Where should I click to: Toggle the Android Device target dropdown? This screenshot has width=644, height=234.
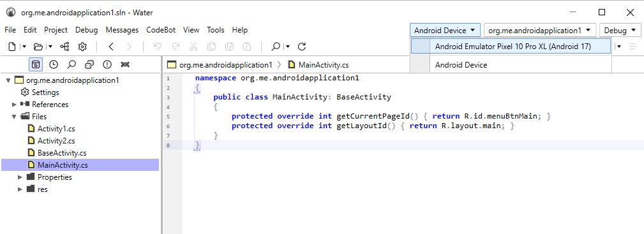[x=445, y=31]
